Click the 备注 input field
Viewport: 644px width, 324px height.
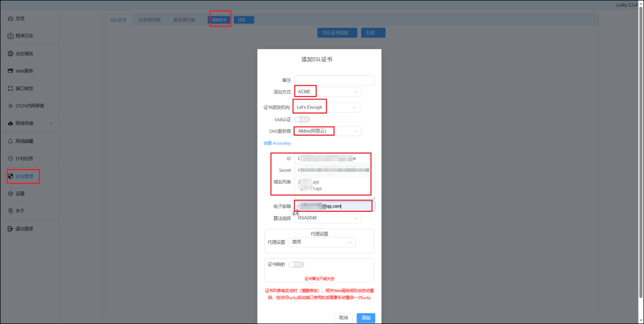pos(334,80)
